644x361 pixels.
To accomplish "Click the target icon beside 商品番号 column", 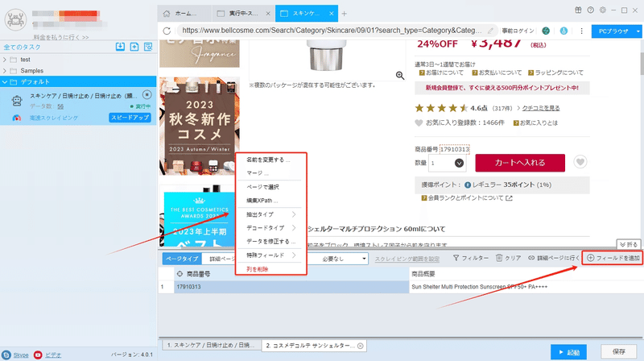I will (180, 274).
